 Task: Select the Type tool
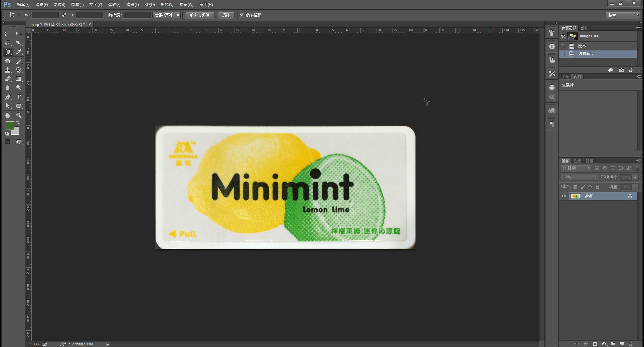pyautogui.click(x=19, y=97)
